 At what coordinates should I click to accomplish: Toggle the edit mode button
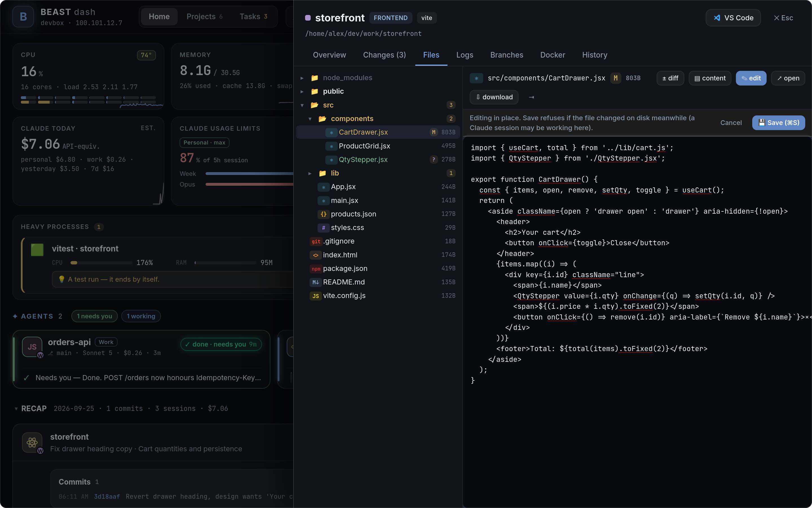(751, 78)
